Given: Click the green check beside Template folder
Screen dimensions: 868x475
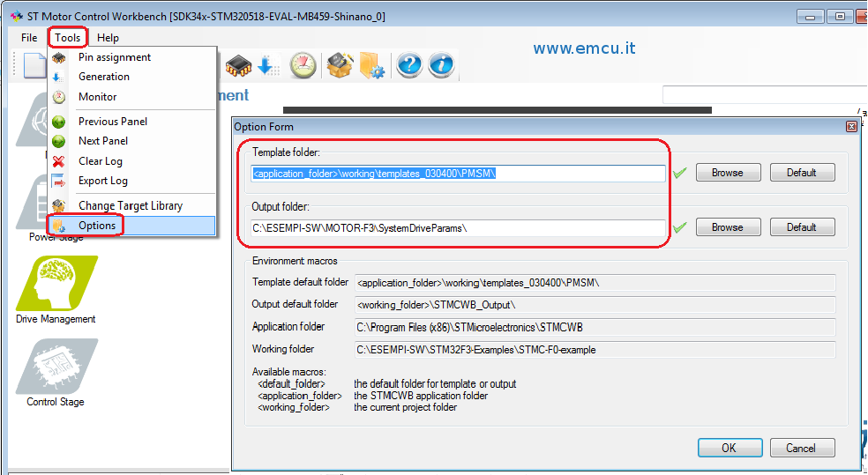Looking at the screenshot, I should [x=680, y=173].
